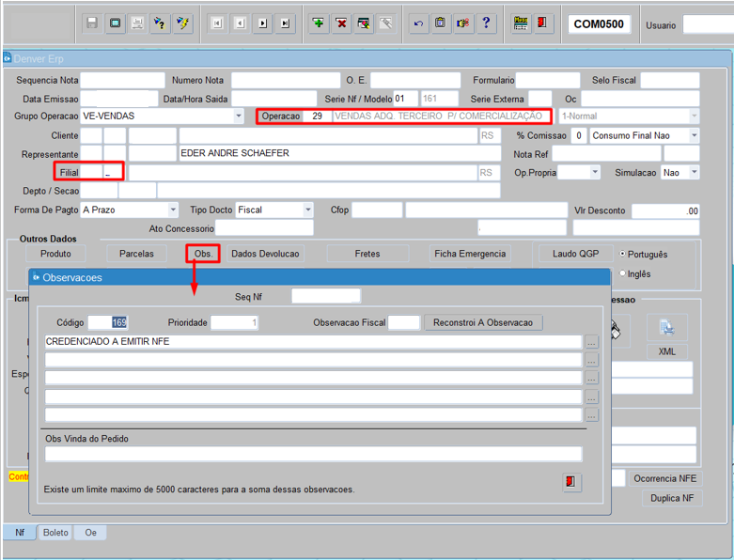
Task: Click the greyed-out pencil toolbar icon
Action: coord(386,23)
